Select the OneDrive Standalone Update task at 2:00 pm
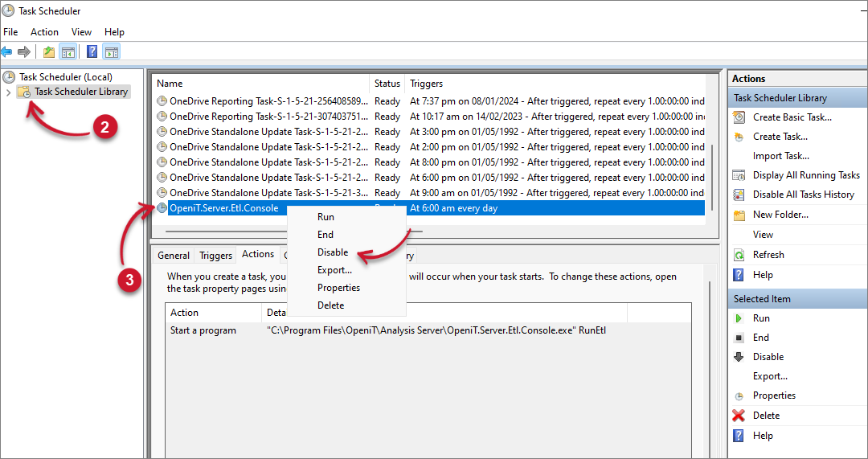The width and height of the screenshot is (868, 459). (x=430, y=147)
